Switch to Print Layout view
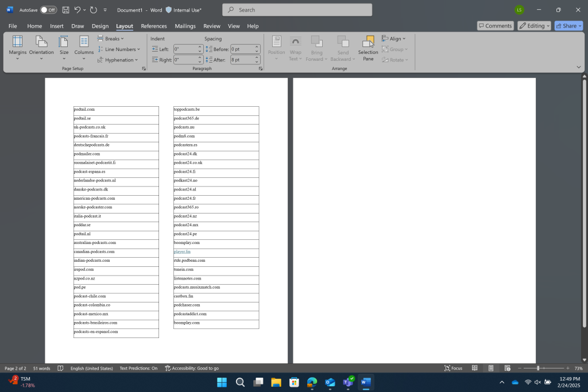 click(x=491, y=368)
